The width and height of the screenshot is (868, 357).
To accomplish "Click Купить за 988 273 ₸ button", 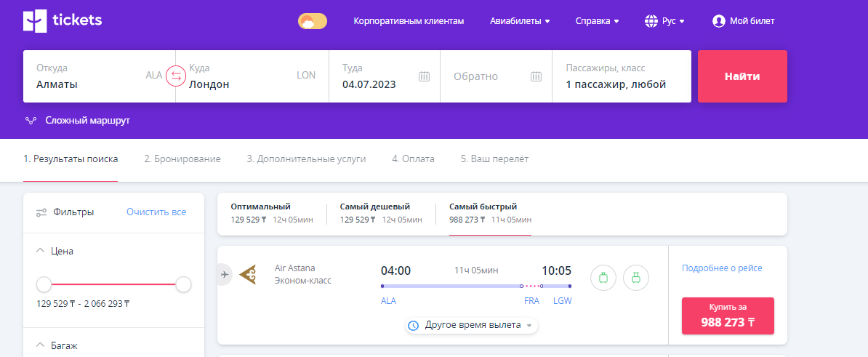I will tap(728, 316).
